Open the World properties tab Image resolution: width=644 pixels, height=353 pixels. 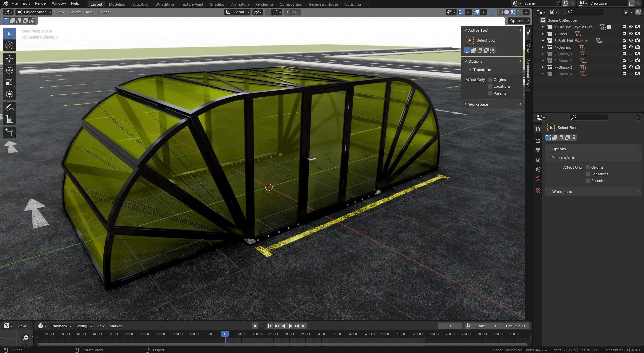coord(538,179)
